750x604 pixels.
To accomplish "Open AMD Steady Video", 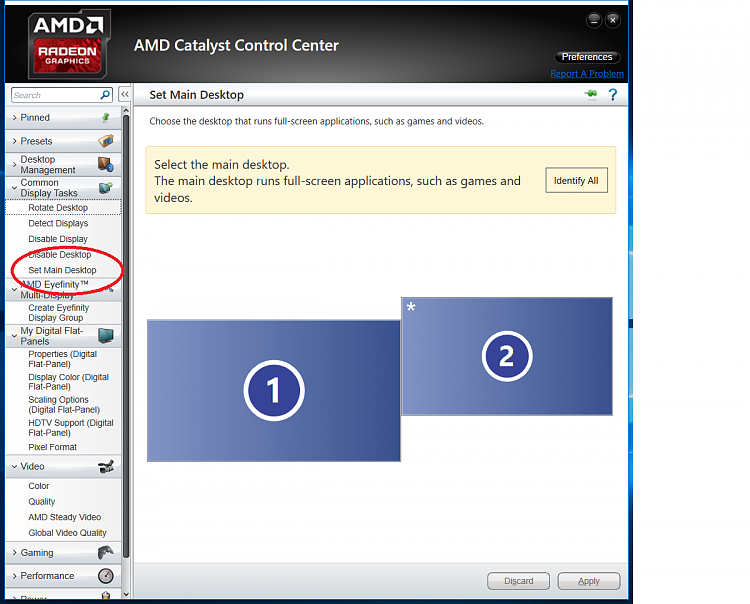I will coord(65,517).
